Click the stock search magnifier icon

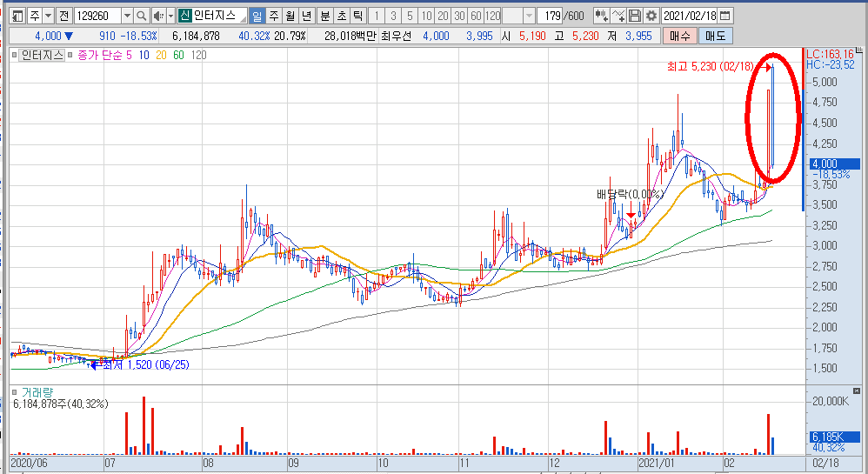coord(141,16)
